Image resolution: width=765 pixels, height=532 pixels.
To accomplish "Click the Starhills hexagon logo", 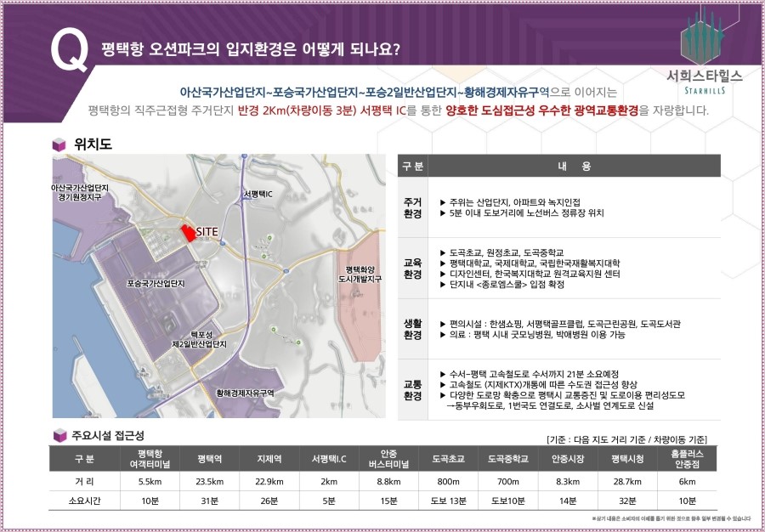I will (704, 36).
